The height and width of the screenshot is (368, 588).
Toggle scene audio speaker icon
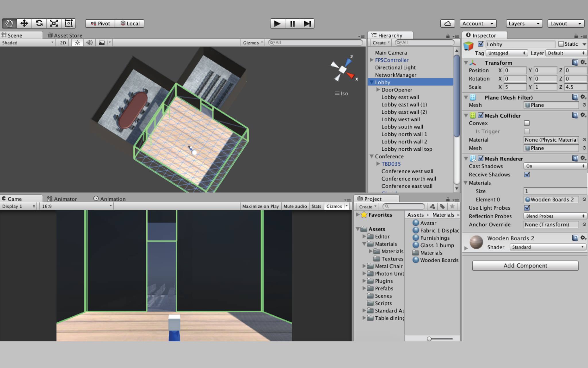click(89, 43)
